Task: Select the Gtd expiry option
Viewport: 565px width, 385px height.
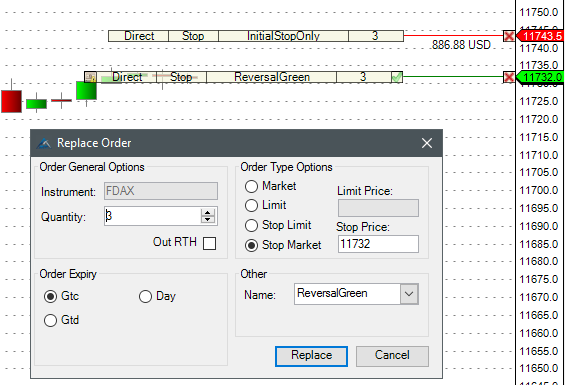Action: coord(50,320)
